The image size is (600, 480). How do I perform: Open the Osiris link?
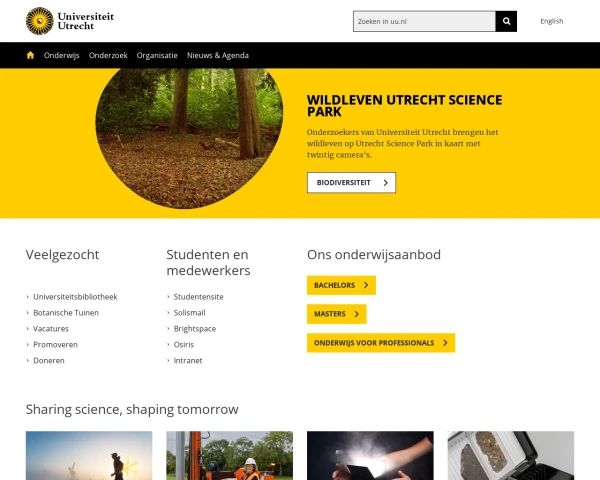(x=184, y=344)
